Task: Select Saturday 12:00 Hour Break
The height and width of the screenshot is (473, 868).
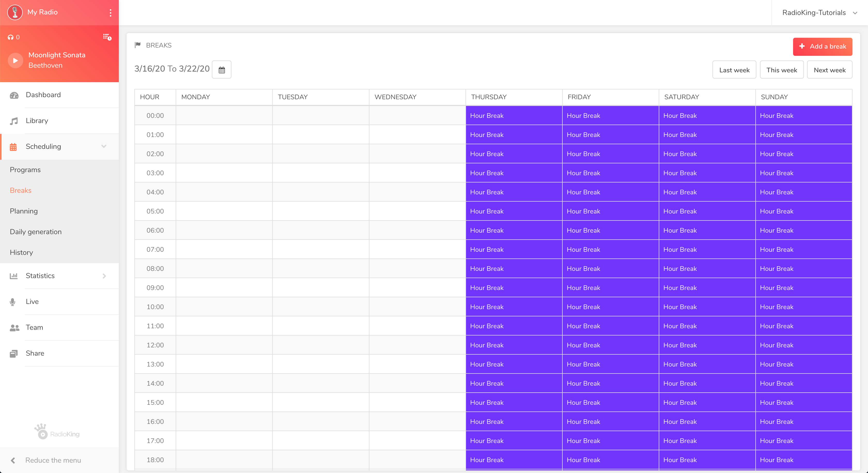Action: coord(707,345)
